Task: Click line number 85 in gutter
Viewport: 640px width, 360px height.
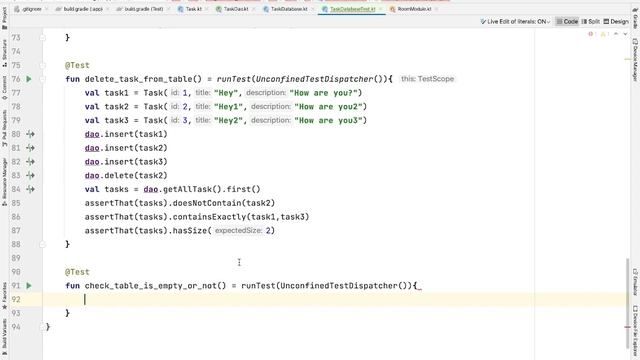Action: point(16,203)
